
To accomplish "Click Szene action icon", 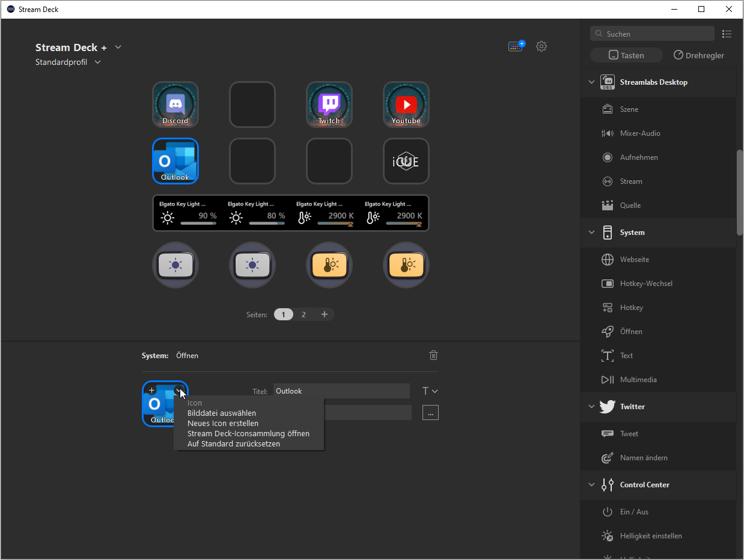I will [x=608, y=109].
